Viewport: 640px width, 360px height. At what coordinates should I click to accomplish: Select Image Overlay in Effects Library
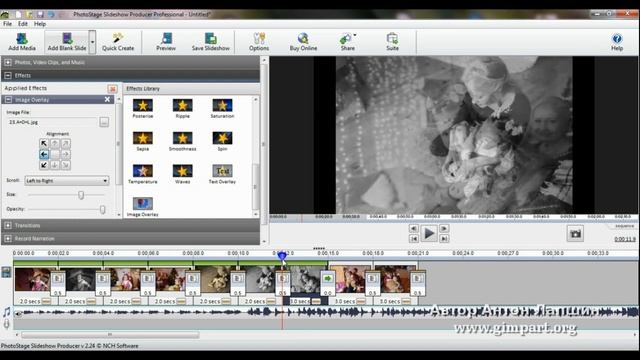click(x=142, y=207)
